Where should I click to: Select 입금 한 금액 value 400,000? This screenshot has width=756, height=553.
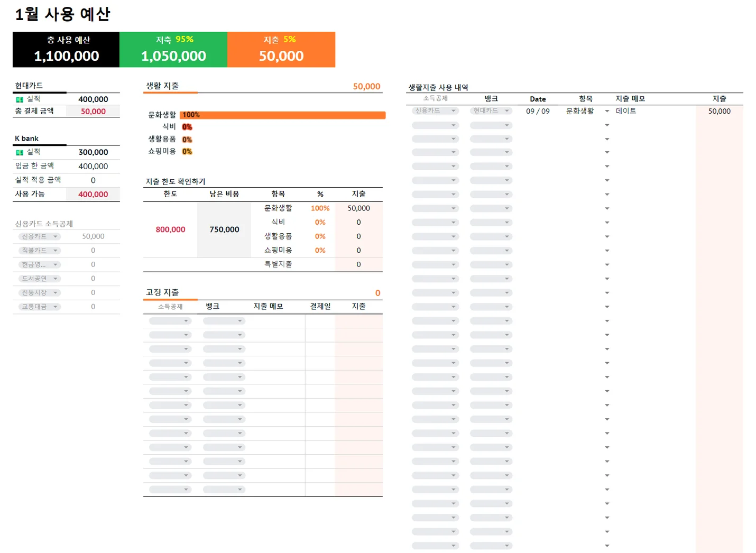(93, 167)
